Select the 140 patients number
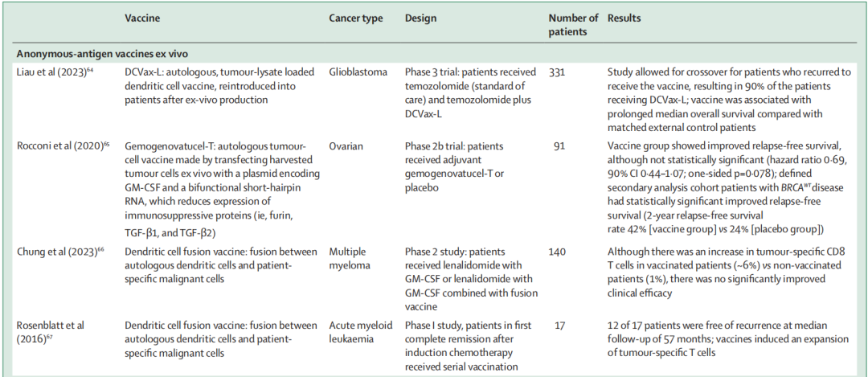 click(x=557, y=251)
